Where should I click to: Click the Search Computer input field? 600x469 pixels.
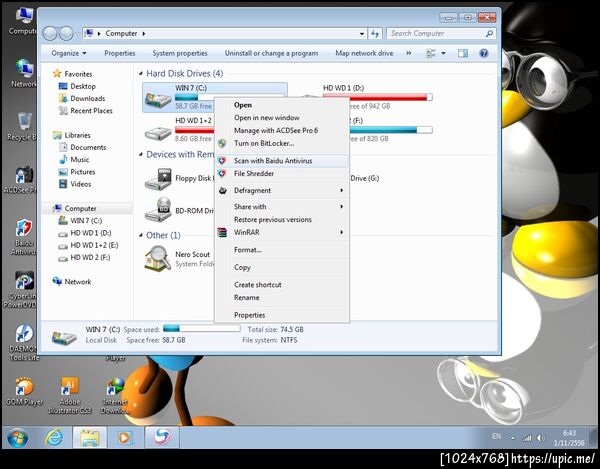click(436, 34)
